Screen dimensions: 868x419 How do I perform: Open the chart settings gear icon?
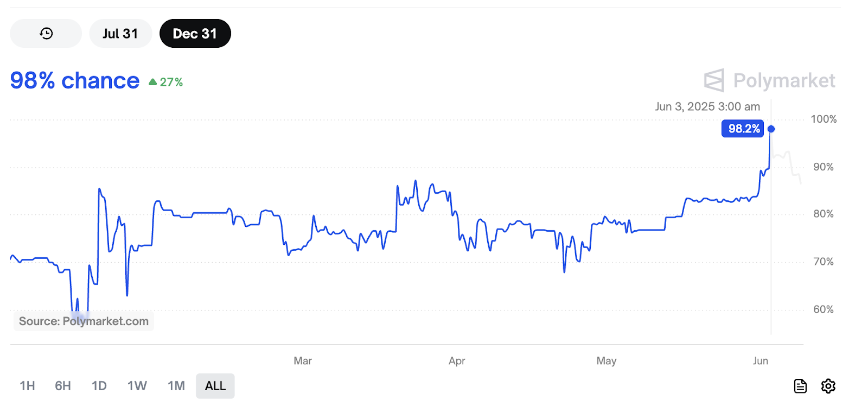pyautogui.click(x=828, y=386)
